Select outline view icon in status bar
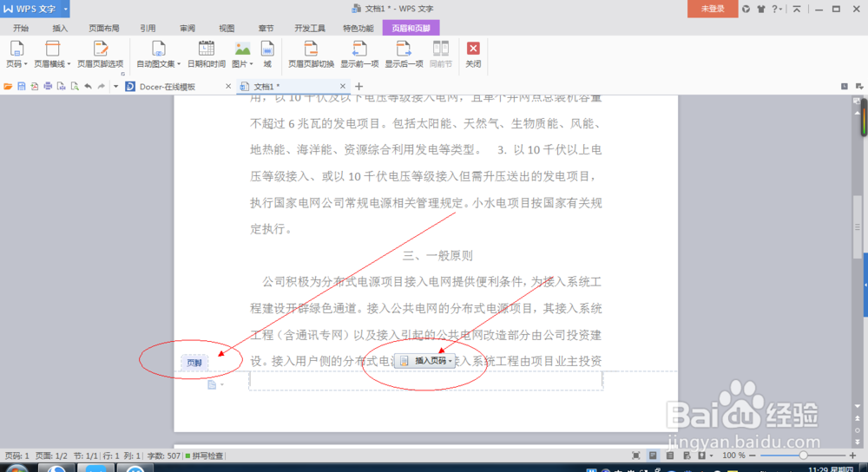This screenshot has width=868, height=472. pyautogui.click(x=670, y=456)
